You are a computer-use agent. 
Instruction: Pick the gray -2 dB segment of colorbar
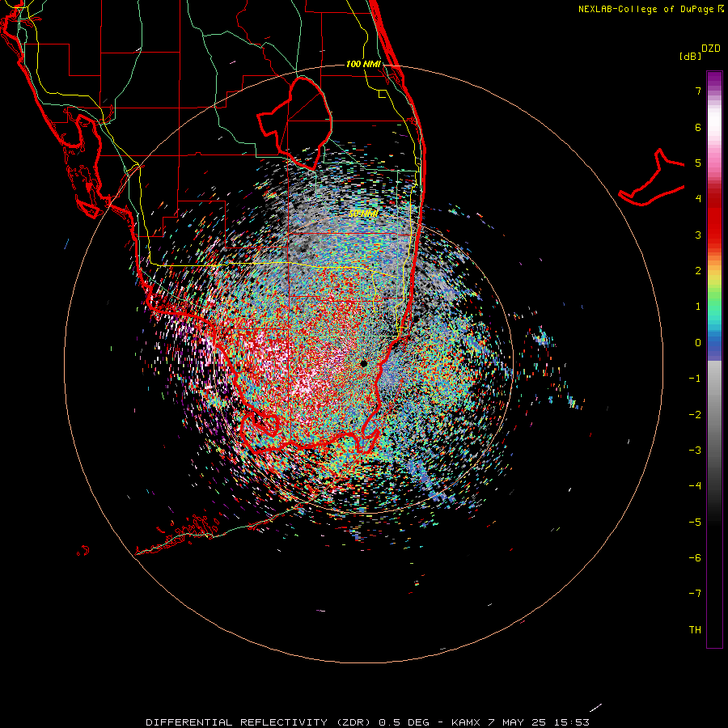[x=714, y=415]
